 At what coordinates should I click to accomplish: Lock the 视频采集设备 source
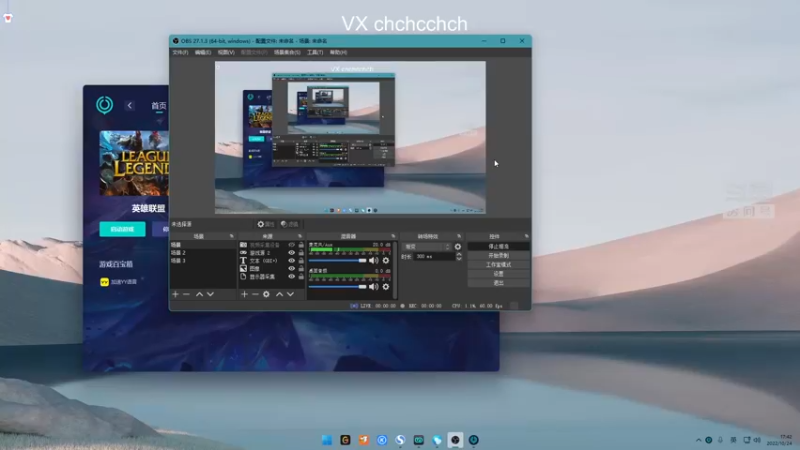pos(301,245)
